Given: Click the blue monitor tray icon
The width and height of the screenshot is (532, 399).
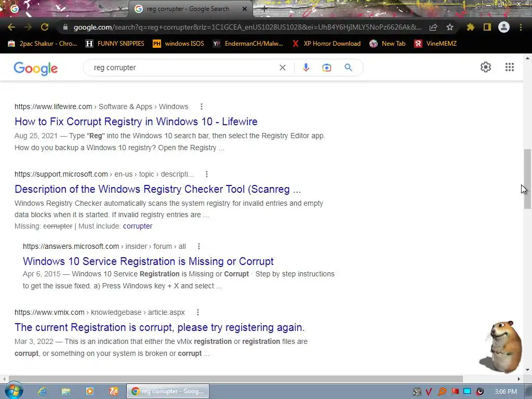Looking at the screenshot, I should [467, 392].
